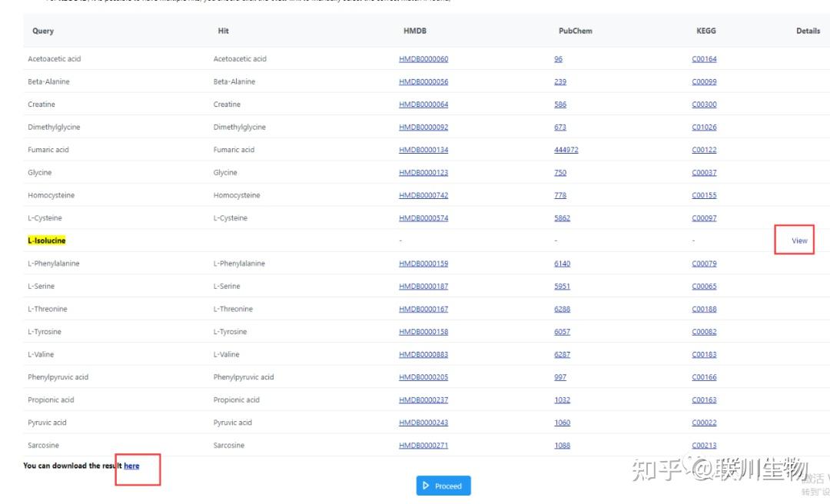This screenshot has width=830, height=504.
Task: Open KEGG link C00188
Action: pyautogui.click(x=704, y=309)
